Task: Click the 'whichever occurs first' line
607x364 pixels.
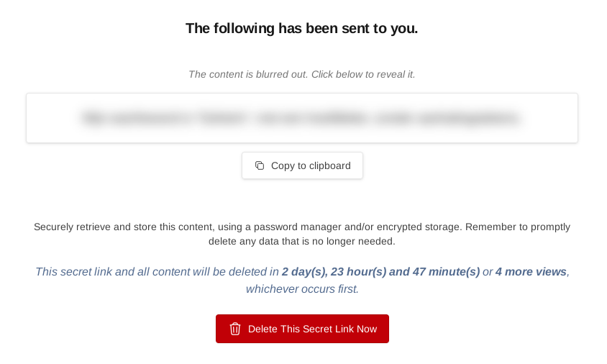Action: tap(302, 289)
